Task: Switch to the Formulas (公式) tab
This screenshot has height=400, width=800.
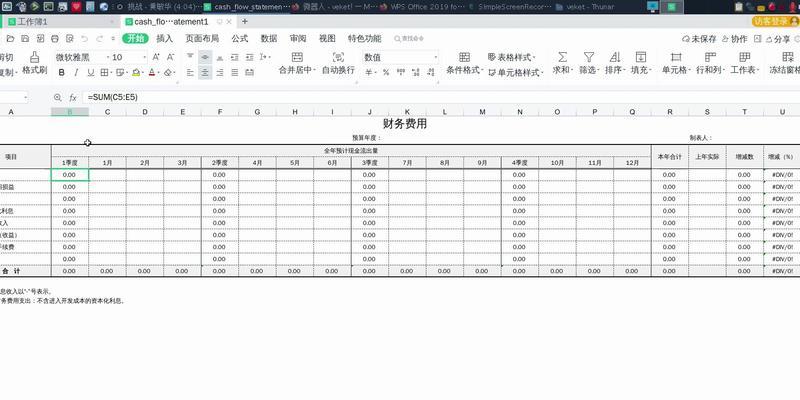Action: point(239,39)
